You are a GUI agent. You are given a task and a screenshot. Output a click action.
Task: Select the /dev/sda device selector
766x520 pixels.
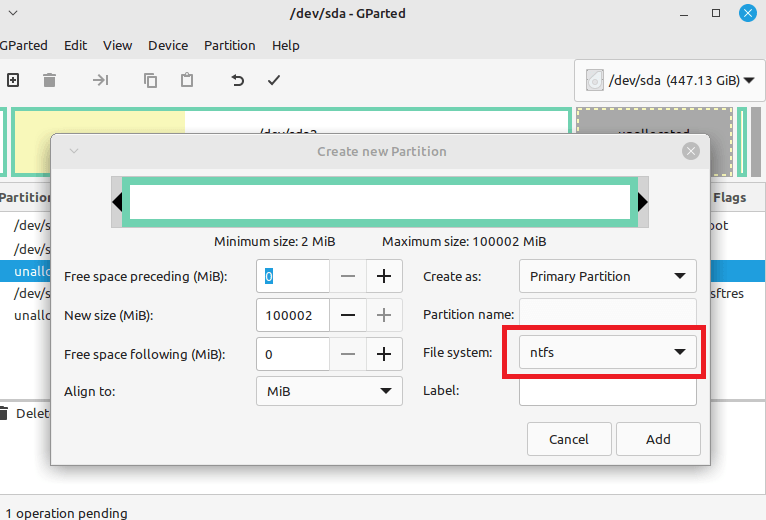click(x=669, y=80)
